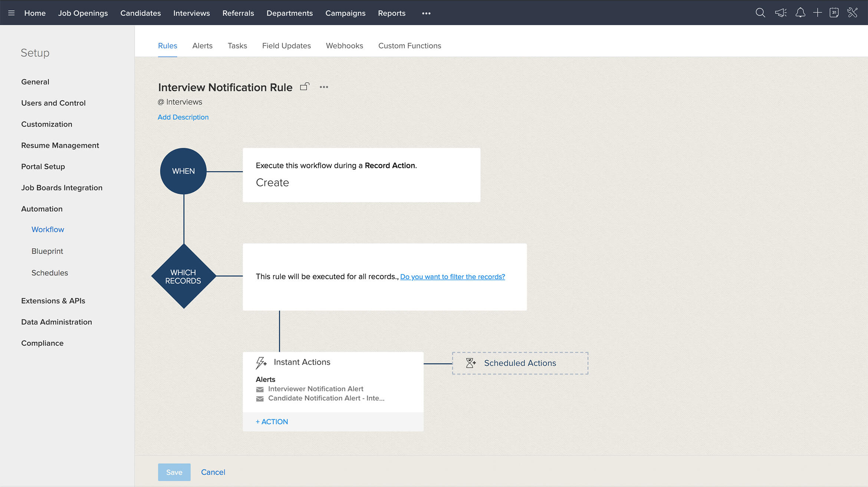Open the notifications bell icon

800,13
